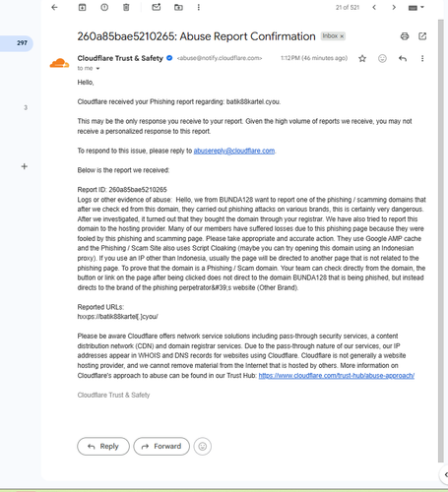
Task: Click the Report ID 260a85bae5210265 text
Action: point(122,190)
